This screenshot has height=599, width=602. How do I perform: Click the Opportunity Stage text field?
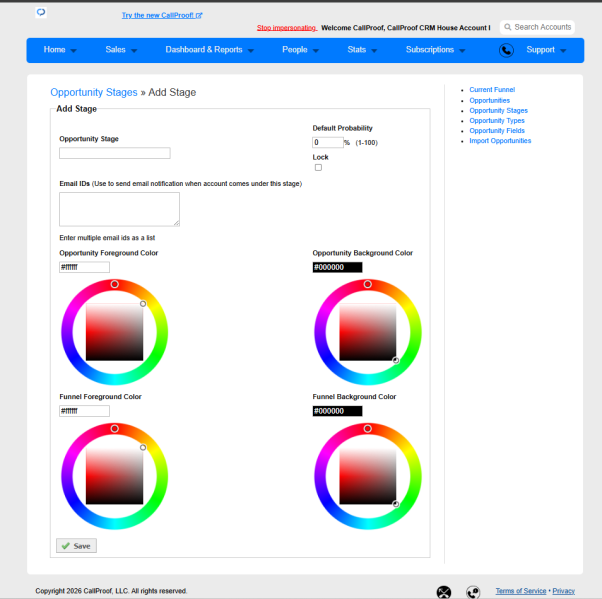(114, 153)
